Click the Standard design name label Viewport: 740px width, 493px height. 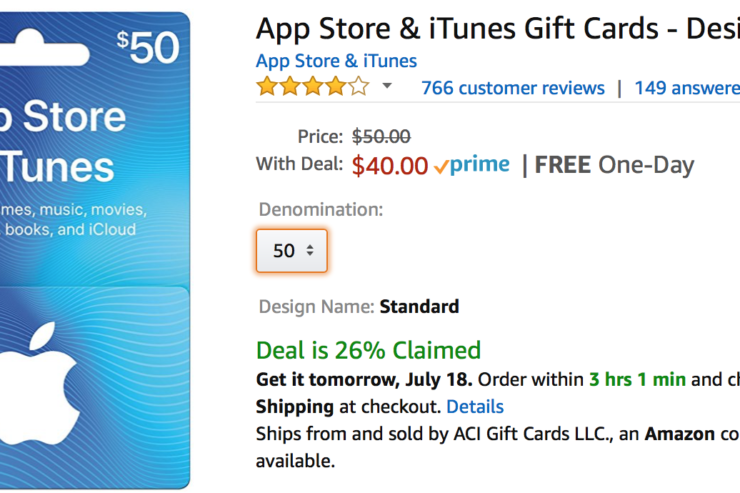tap(419, 307)
